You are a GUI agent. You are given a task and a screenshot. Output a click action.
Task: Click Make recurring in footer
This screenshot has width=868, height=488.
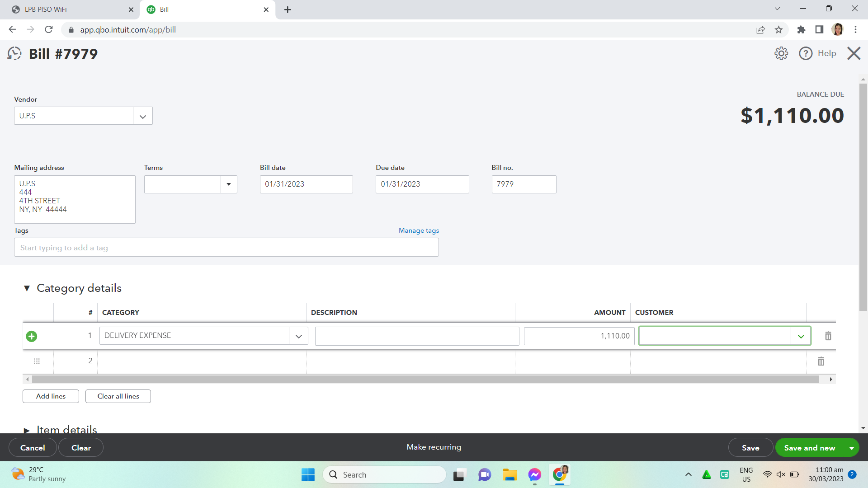(434, 447)
